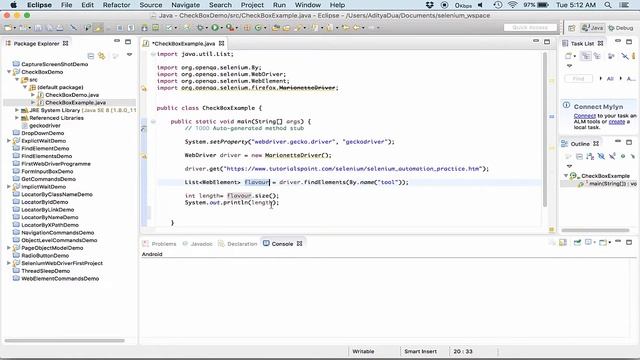Open macOS Spotlight search
The width and height of the screenshot is (640, 360).
click(608, 5)
